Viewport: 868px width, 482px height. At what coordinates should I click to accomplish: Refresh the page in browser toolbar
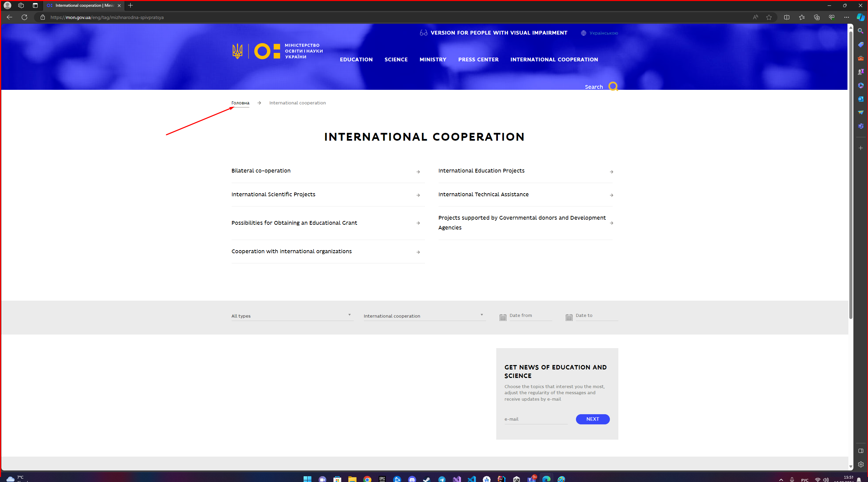(x=24, y=17)
